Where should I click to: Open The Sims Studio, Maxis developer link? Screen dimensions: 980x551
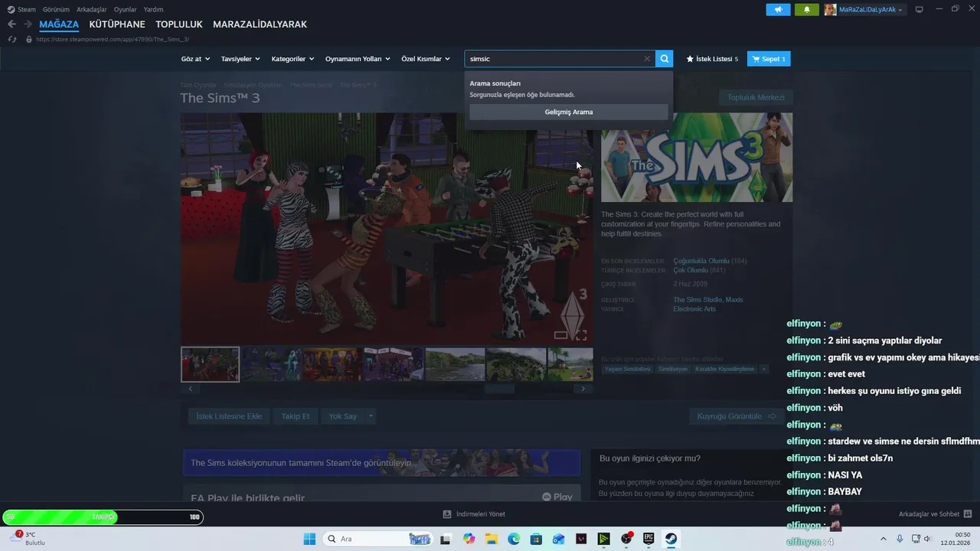point(708,300)
